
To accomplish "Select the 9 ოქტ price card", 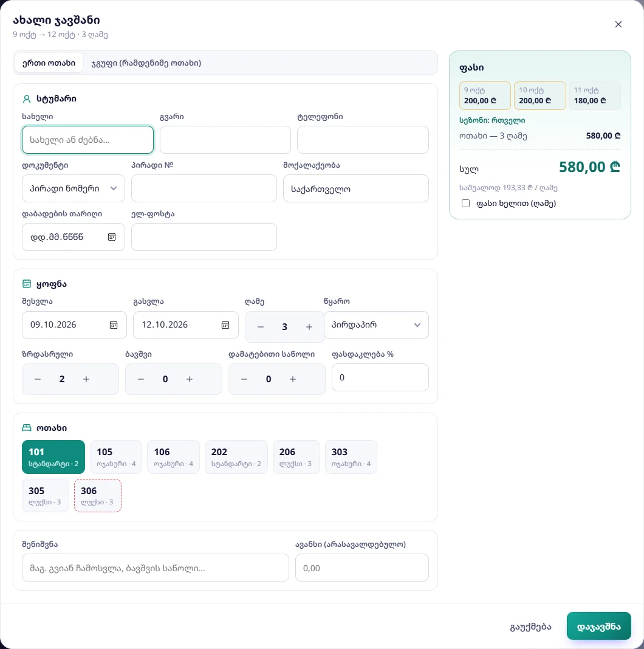I will coord(485,95).
